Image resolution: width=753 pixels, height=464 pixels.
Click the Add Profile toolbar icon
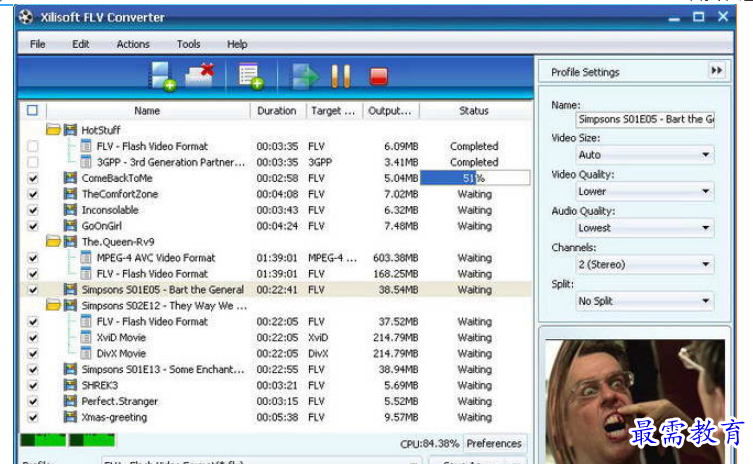pos(250,76)
